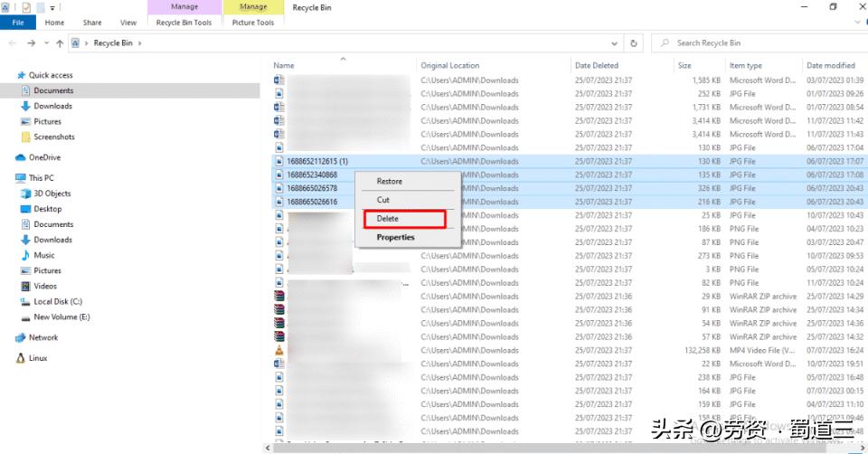The width and height of the screenshot is (868, 454).
Task: Open Downloads under This PC
Action: (x=52, y=241)
